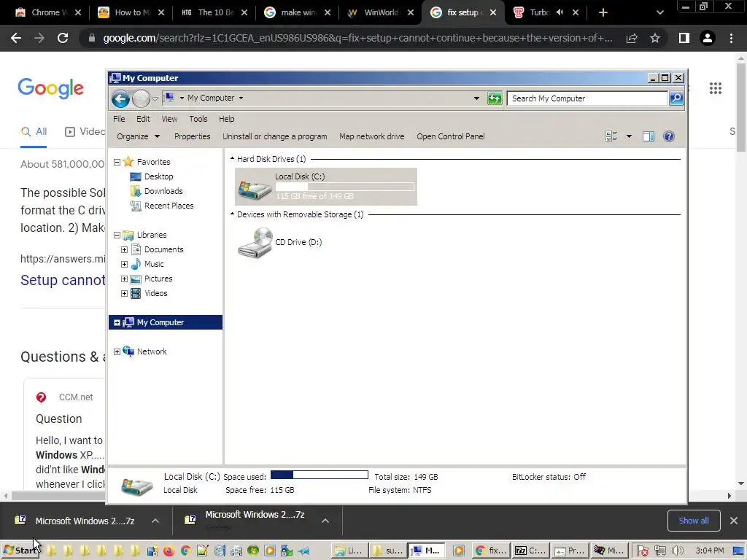Viewport: 747px width, 560px height.
Task: Bookmark this page with the star icon
Action: pyautogui.click(x=655, y=38)
